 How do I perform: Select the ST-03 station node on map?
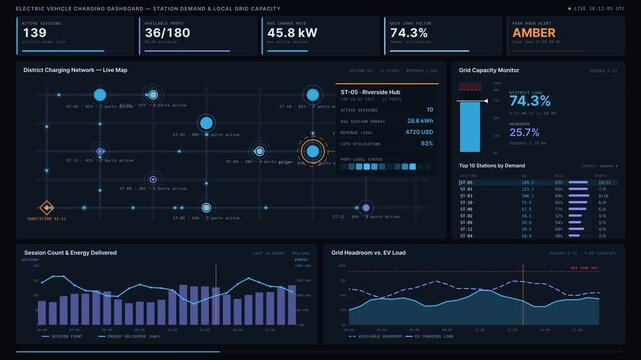(206, 123)
